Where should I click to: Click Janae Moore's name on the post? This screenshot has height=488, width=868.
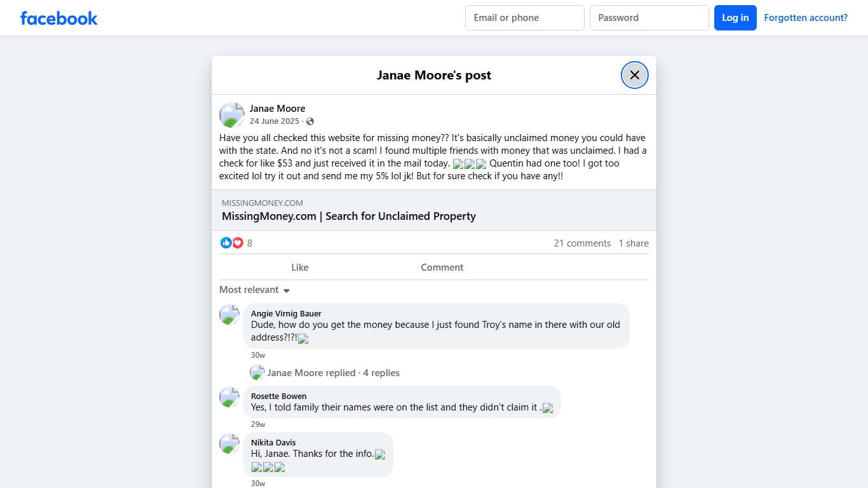pyautogui.click(x=278, y=108)
